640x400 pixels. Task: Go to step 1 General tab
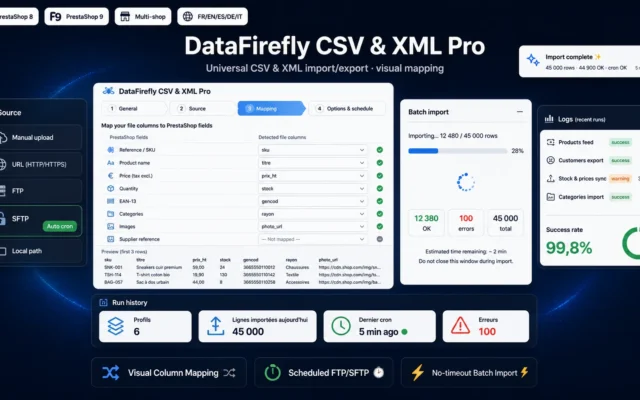coord(134,109)
